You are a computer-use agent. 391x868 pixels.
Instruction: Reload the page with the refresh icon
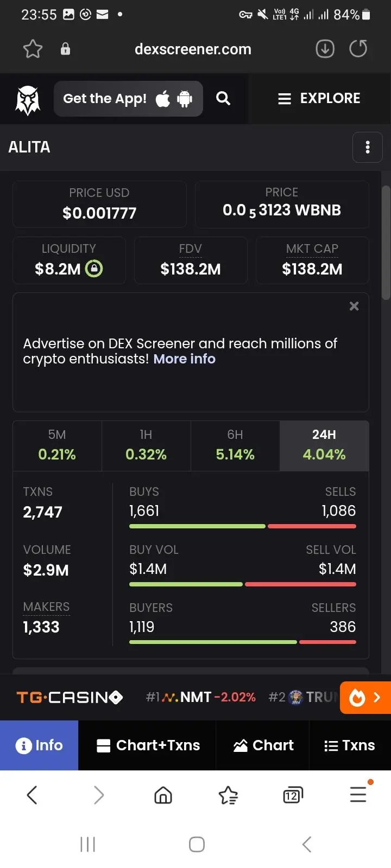click(x=358, y=49)
